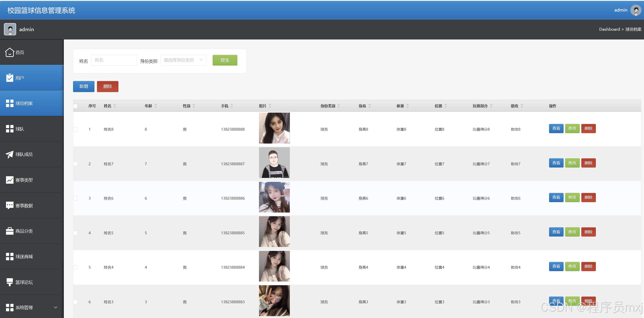
Task: Click the briefcase icon beside 商品分类
Action: click(x=9, y=231)
